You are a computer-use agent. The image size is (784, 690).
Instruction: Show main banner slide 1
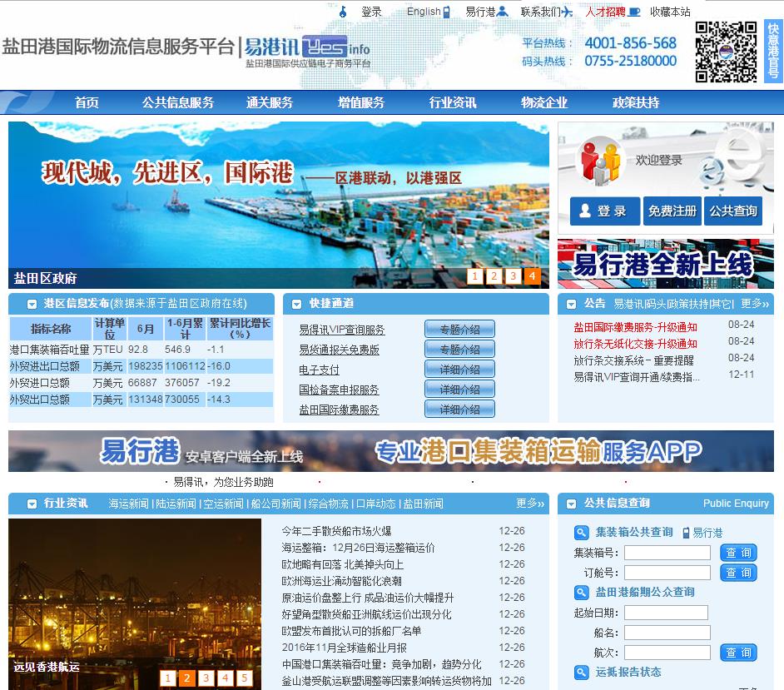point(474,276)
